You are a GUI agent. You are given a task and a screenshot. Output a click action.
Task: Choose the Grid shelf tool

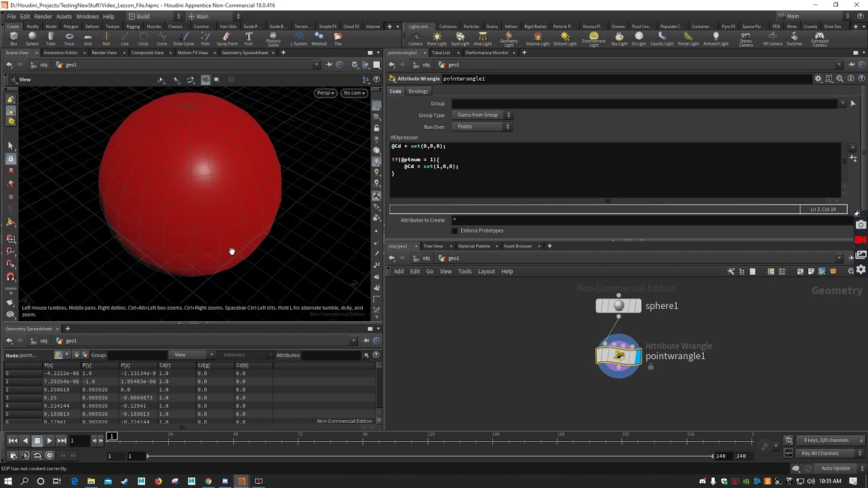[87, 39]
